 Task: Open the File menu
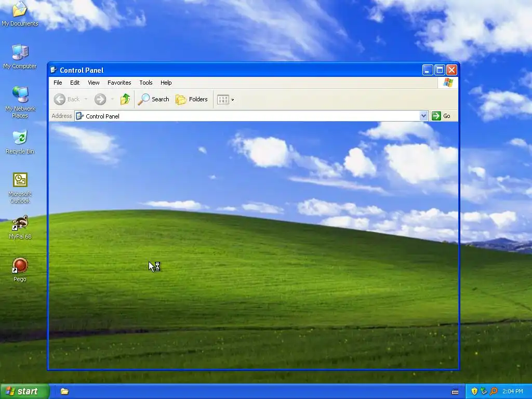[58, 83]
